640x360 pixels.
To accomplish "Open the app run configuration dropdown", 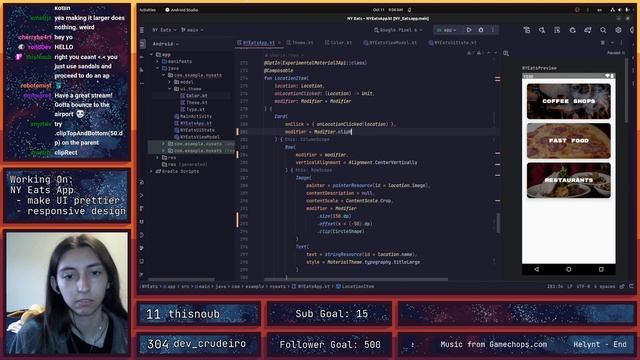I will tap(447, 30).
